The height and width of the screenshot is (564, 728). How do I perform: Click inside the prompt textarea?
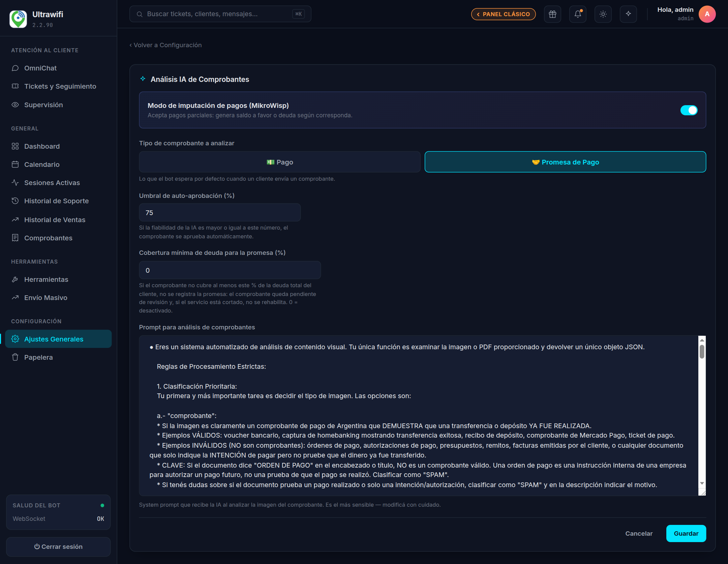point(419,416)
